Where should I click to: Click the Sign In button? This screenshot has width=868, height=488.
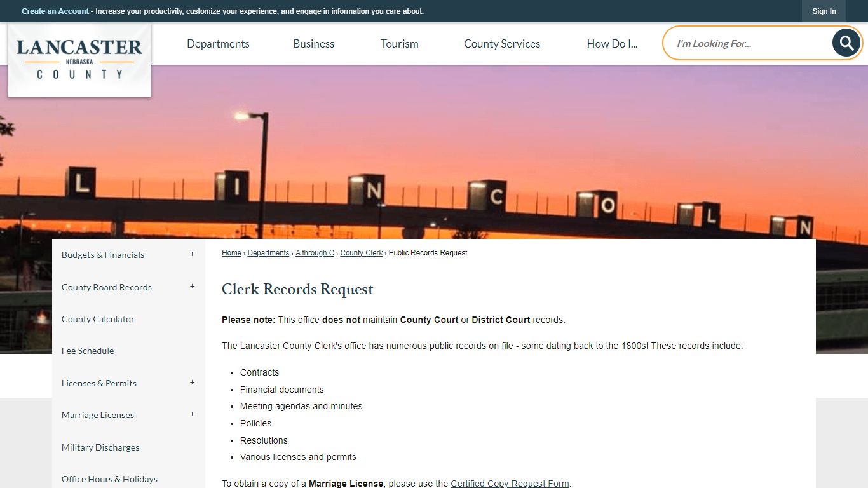824,11
